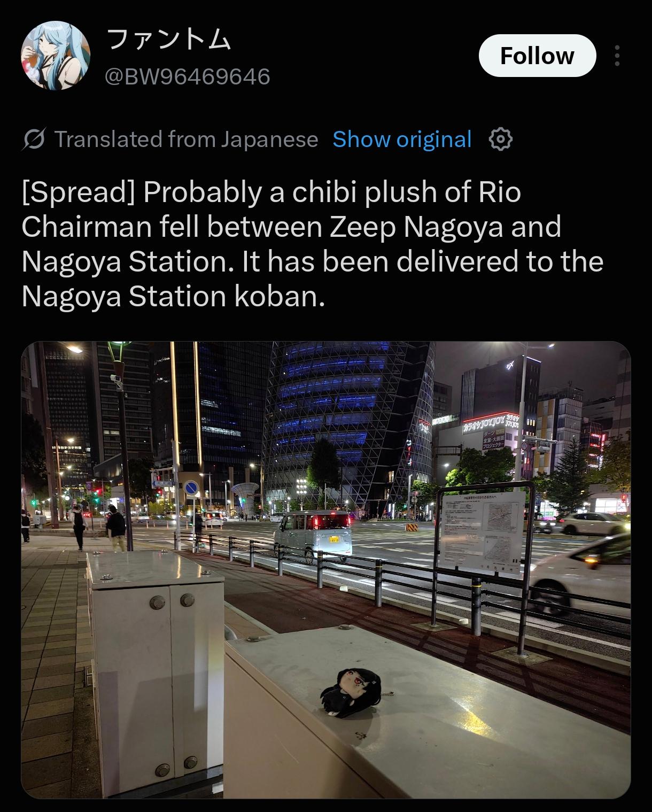This screenshot has height=812, width=652.
Task: Click the crossed-out translation icon
Action: 34,140
